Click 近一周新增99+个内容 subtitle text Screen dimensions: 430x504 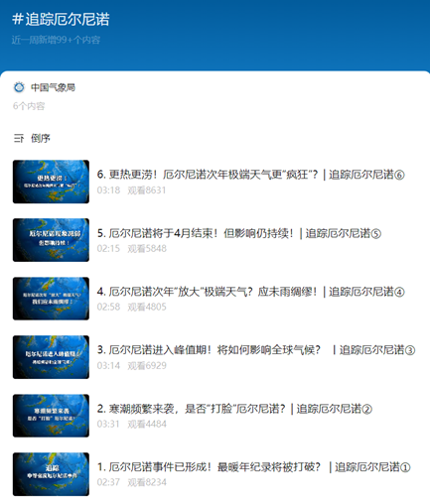pos(56,40)
